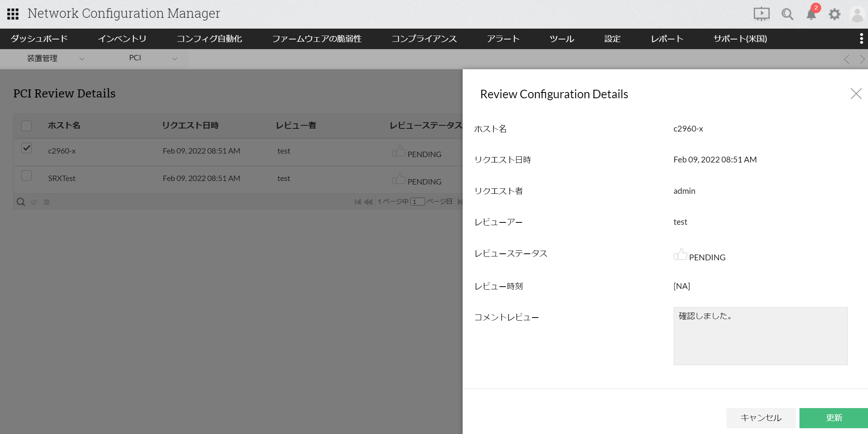This screenshot has height=434, width=868.
Task: Click the 更新 button
Action: [834, 418]
